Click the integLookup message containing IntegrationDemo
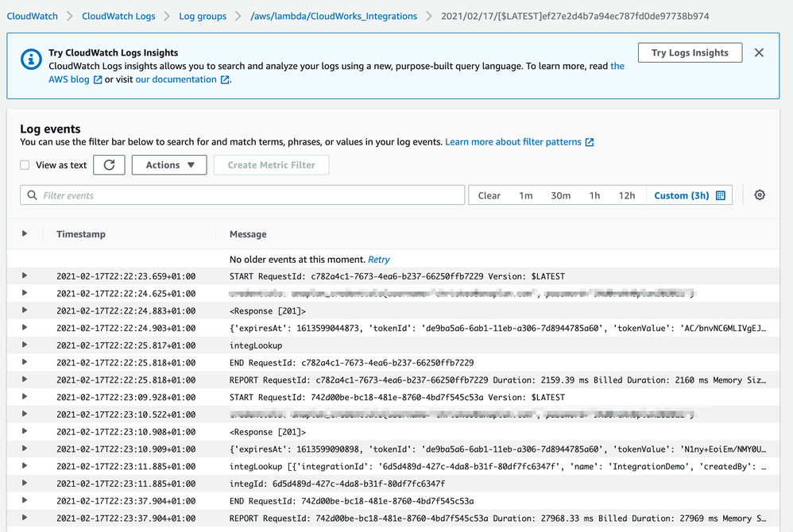The height and width of the screenshot is (532, 793). point(497,466)
